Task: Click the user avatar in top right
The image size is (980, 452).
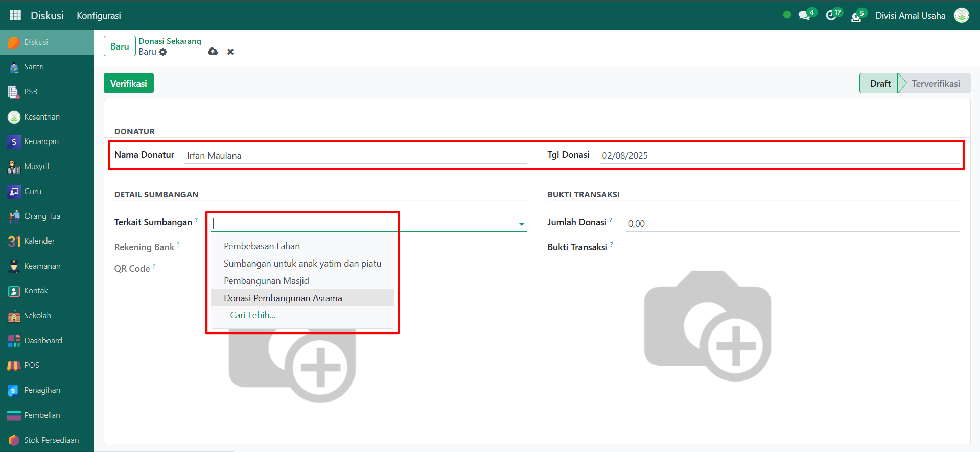Action: click(961, 16)
